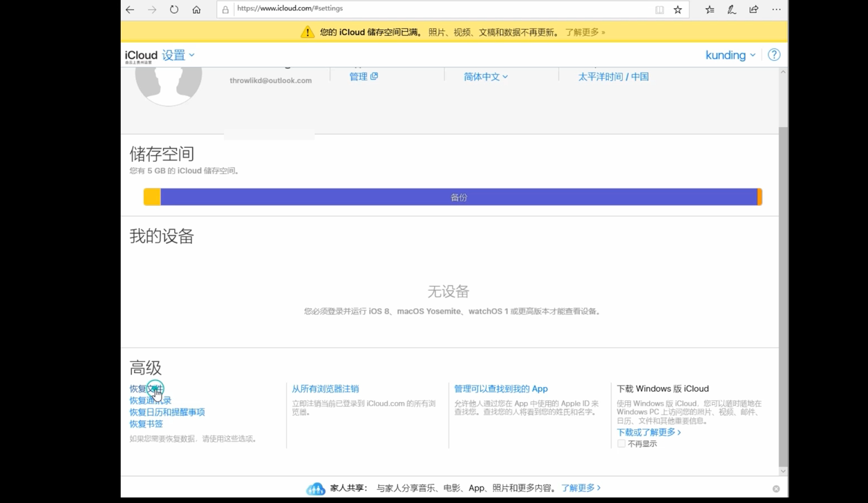Click the Add notes pen icon
The height and width of the screenshot is (503, 868).
(x=731, y=9)
